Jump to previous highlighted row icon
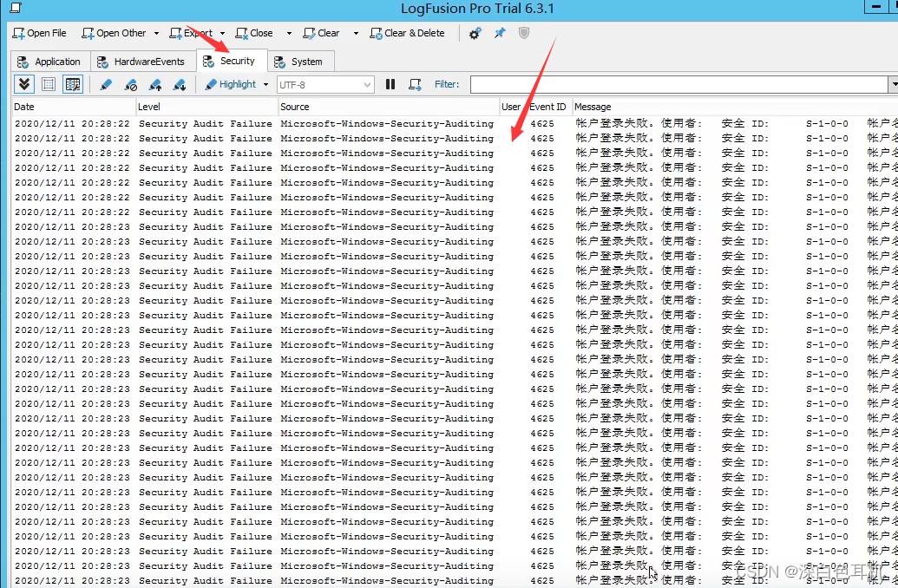Viewport: 898px width, 588px height. point(154,84)
